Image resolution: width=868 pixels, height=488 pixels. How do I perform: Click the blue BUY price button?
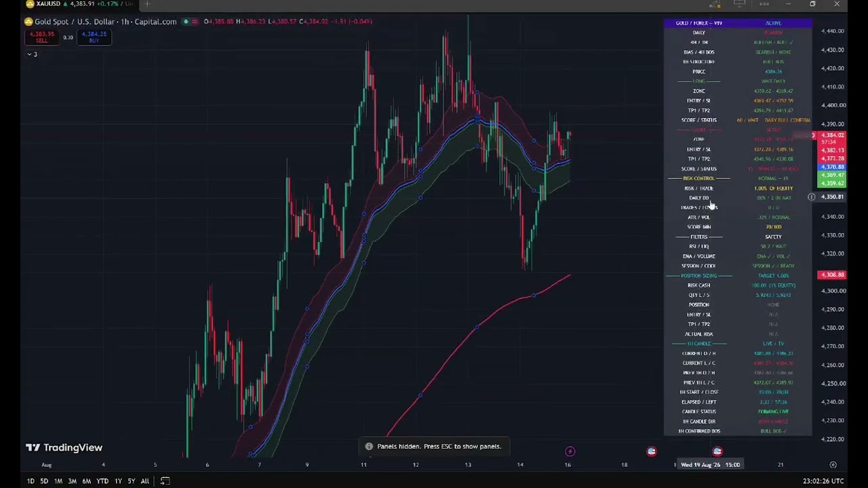click(94, 37)
